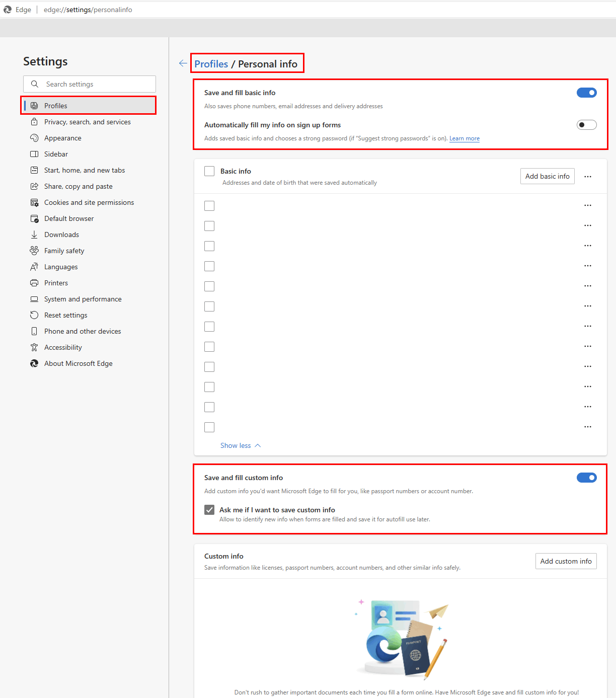The width and height of the screenshot is (616, 698).
Task: Click the Edge logo in address bar
Action: [8, 10]
